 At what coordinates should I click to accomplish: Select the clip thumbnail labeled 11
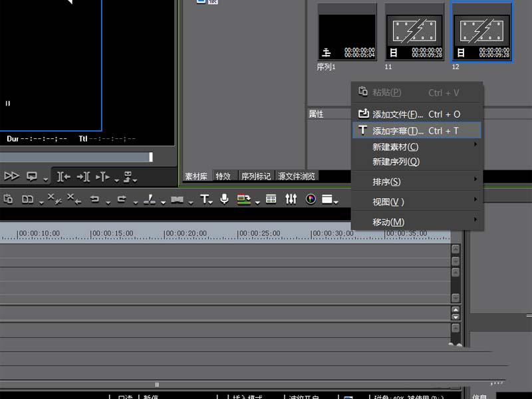pyautogui.click(x=414, y=33)
